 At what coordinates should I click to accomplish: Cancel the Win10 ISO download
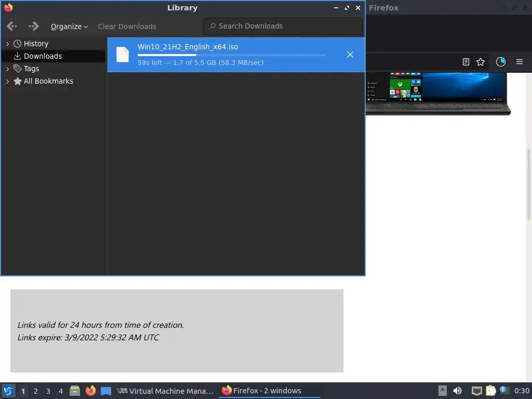coord(350,55)
